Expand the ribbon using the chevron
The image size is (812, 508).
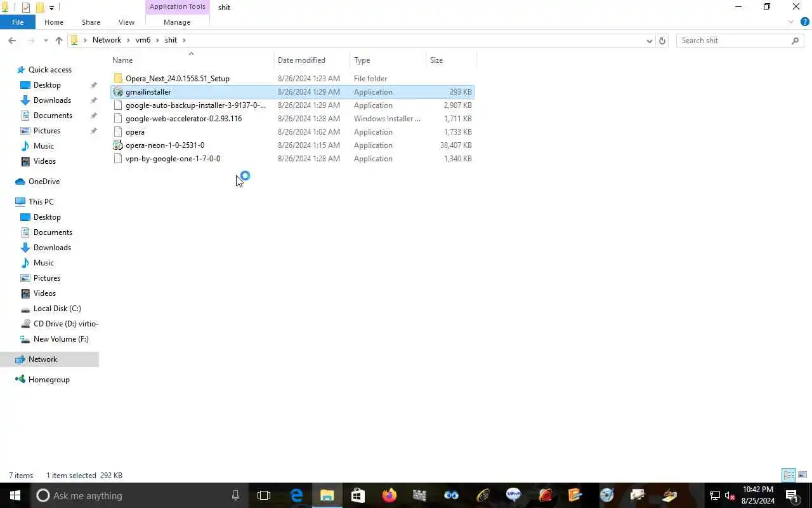pyautogui.click(x=791, y=22)
